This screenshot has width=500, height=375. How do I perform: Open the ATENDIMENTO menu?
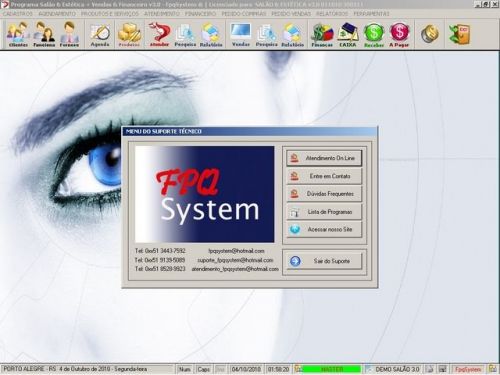[x=162, y=14]
